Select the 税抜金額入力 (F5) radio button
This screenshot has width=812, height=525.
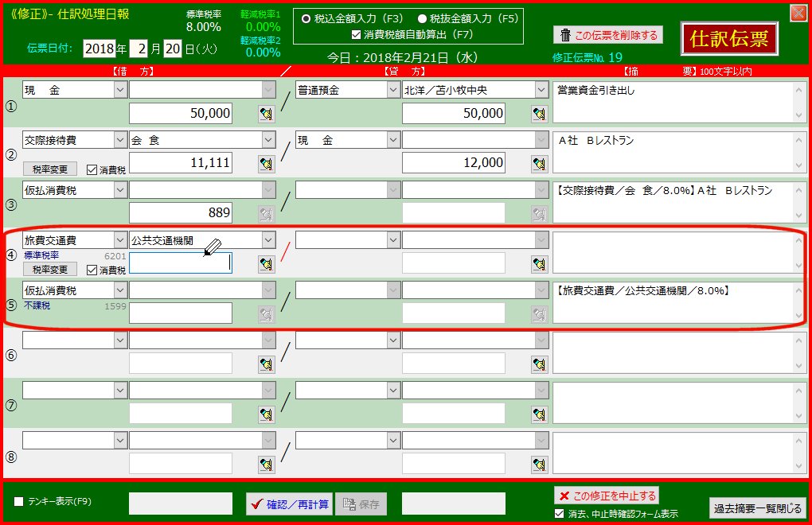pyautogui.click(x=422, y=18)
